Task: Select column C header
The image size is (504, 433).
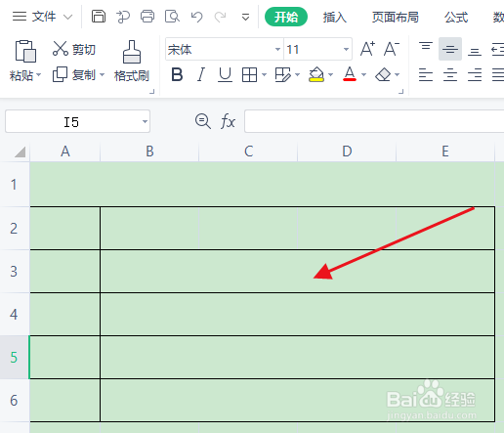Action: [248, 152]
